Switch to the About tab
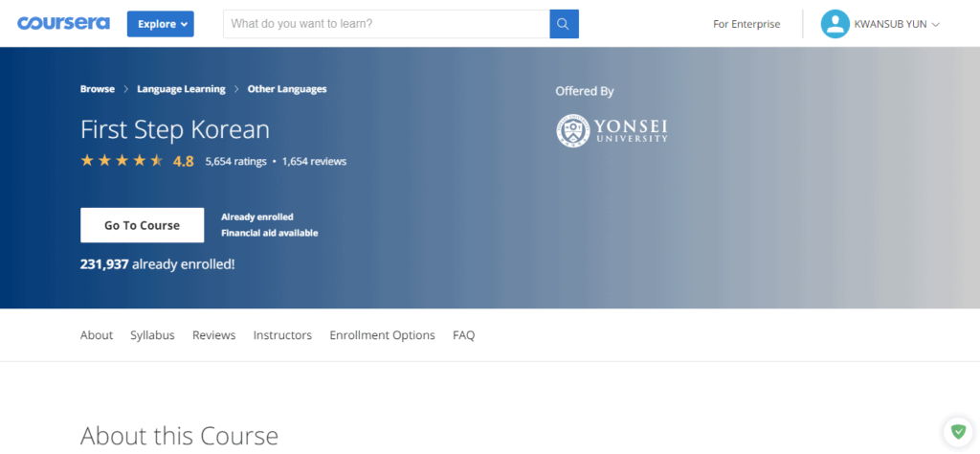The image size is (980, 454). 97,335
